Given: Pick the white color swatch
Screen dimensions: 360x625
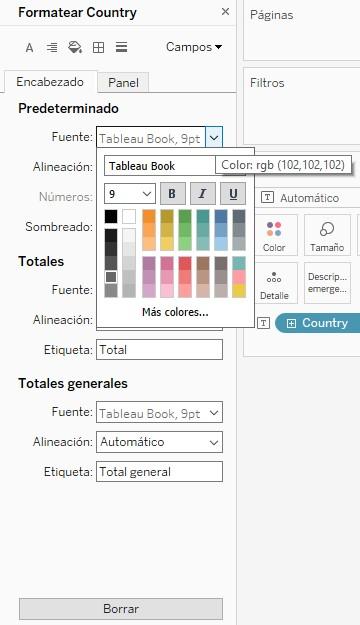Looking at the screenshot, I should [x=129, y=216].
